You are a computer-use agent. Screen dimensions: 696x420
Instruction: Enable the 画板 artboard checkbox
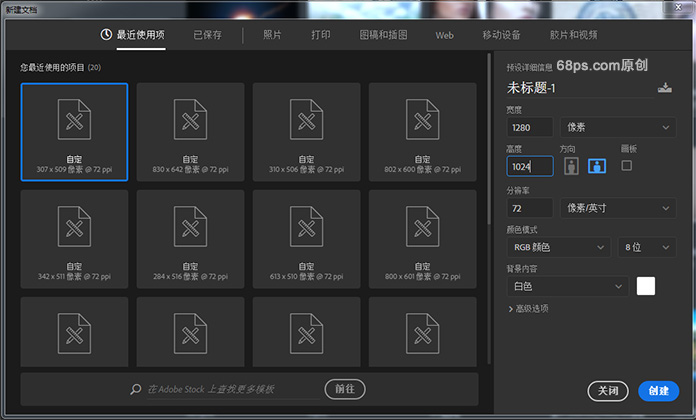tap(627, 165)
